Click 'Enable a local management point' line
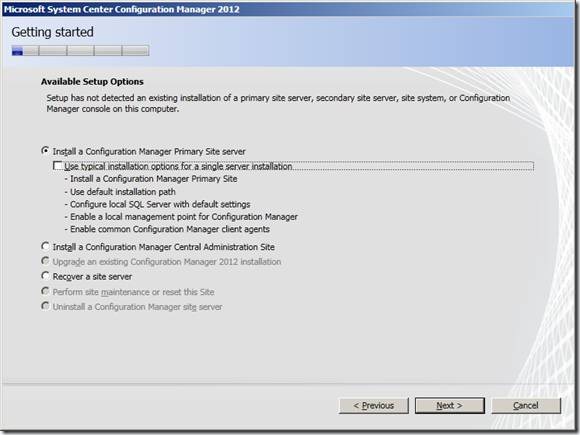 181,217
